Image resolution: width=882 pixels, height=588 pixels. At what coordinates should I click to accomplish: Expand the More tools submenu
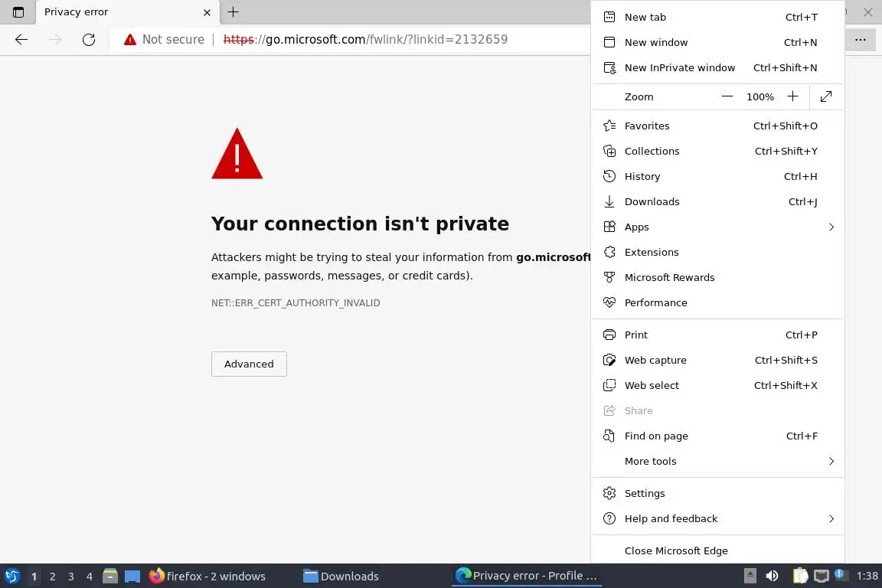point(831,461)
